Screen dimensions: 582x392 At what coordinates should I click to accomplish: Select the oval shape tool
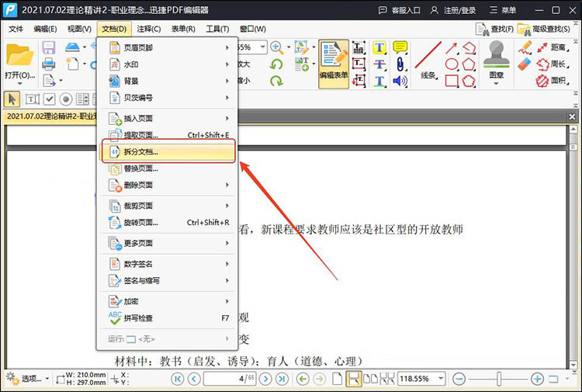click(452, 64)
